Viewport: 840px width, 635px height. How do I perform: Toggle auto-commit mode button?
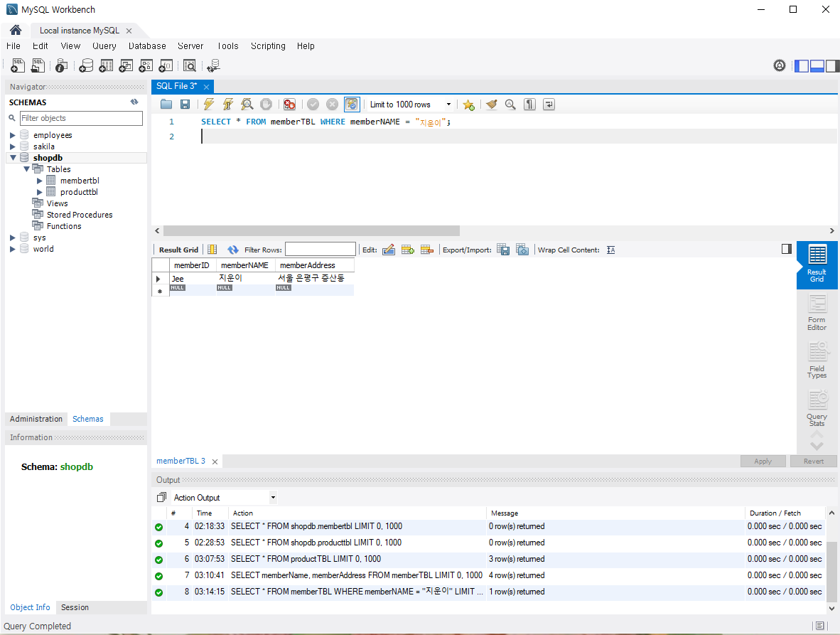[x=352, y=105]
